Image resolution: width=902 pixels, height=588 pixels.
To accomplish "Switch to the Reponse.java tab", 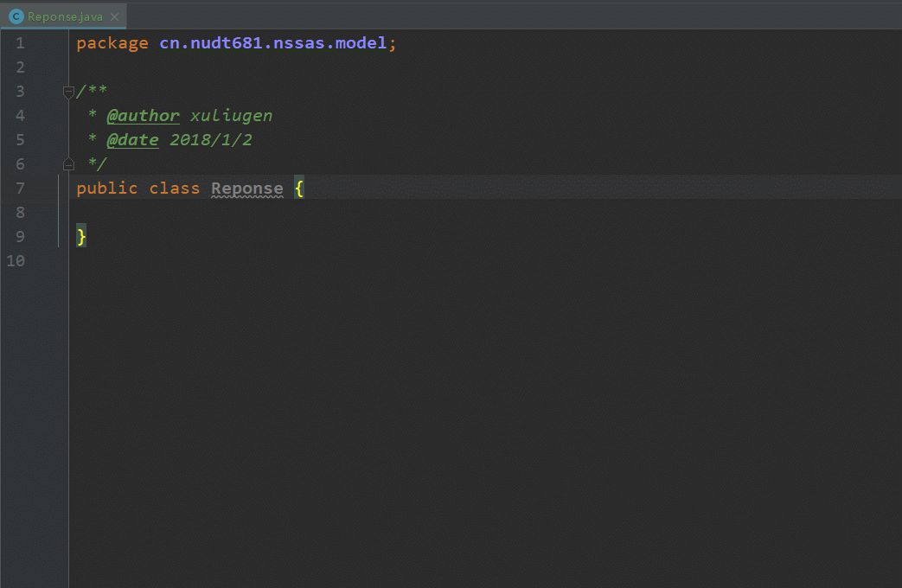I will (65, 16).
